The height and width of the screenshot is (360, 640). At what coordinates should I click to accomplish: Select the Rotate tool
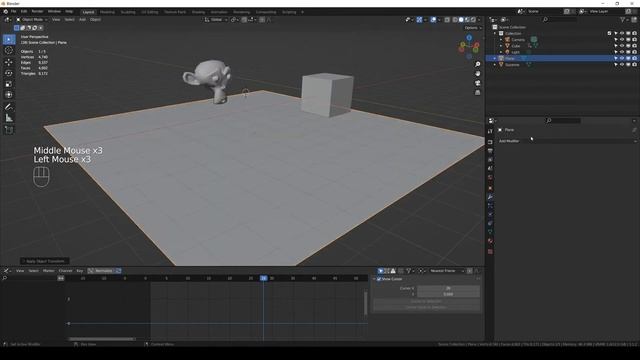click(x=9, y=73)
